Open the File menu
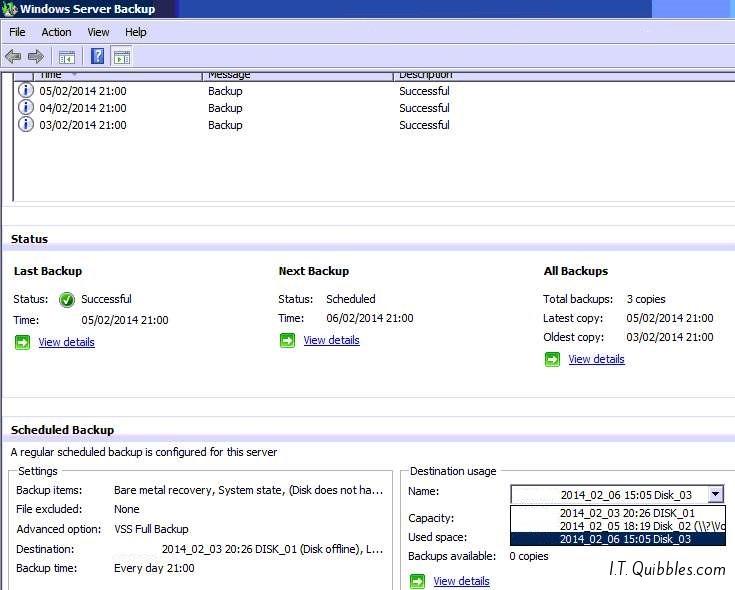The height and width of the screenshot is (590, 735). point(17,32)
